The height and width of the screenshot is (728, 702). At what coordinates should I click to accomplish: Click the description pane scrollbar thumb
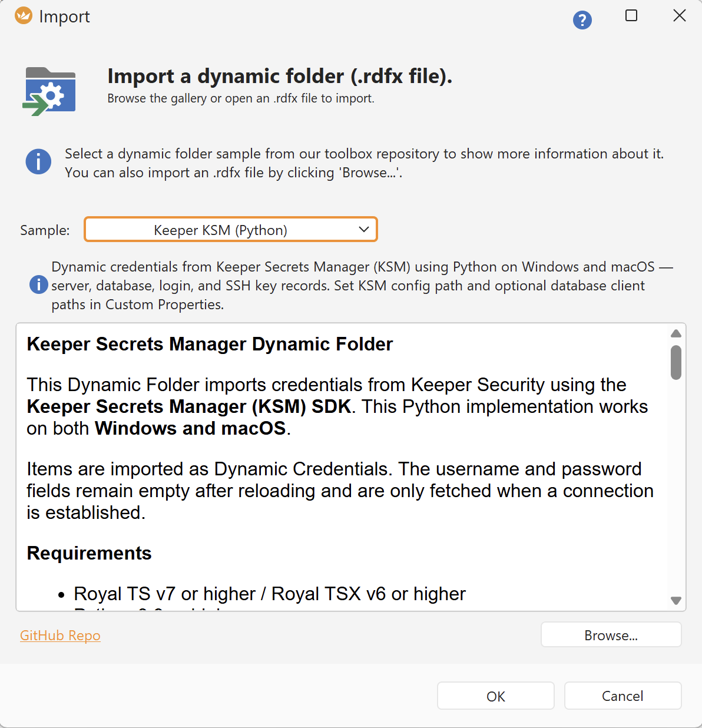click(x=676, y=362)
